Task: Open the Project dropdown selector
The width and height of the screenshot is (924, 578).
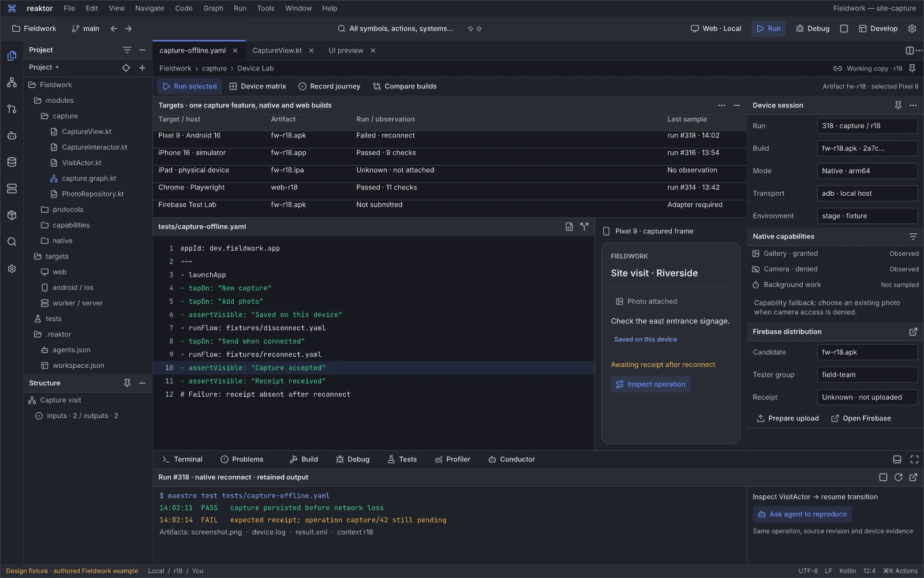Action: pyautogui.click(x=44, y=68)
